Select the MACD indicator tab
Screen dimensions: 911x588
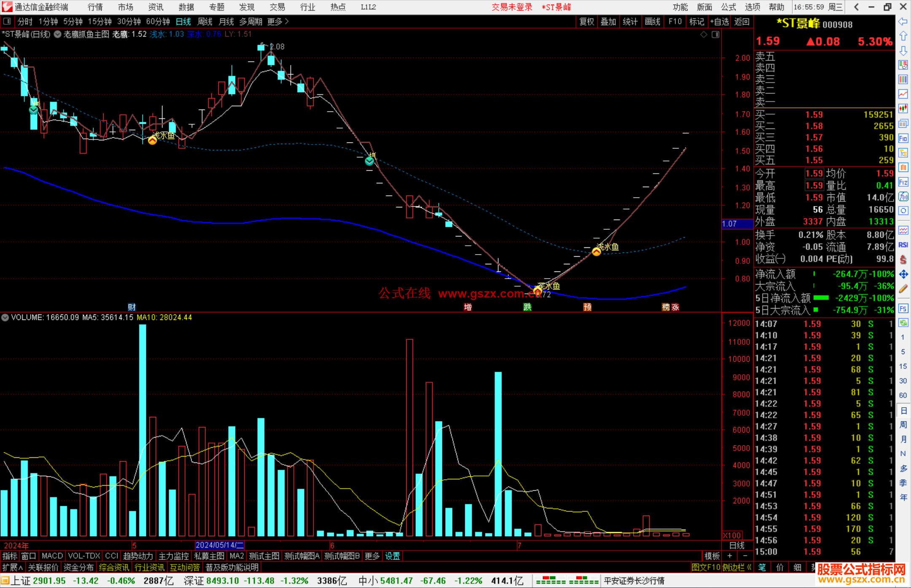coord(52,556)
